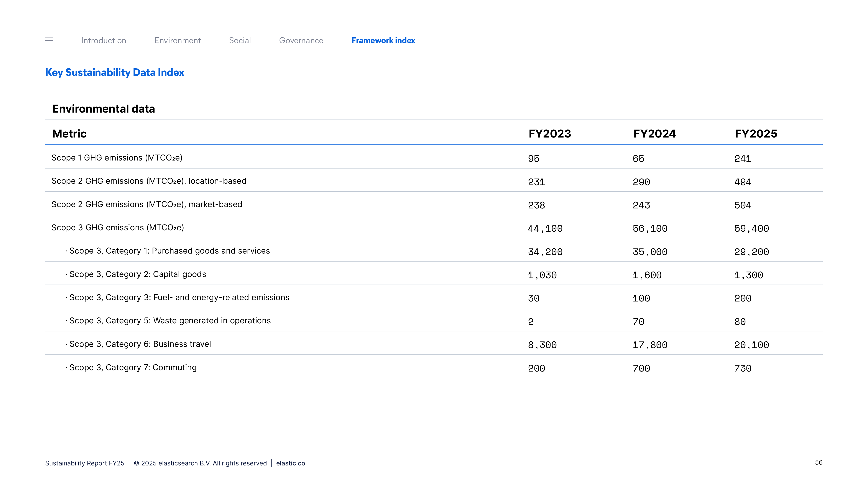Click the Scope 3 FY2025 value 59,400
Viewport: 868px width, 488px height.
pos(751,229)
